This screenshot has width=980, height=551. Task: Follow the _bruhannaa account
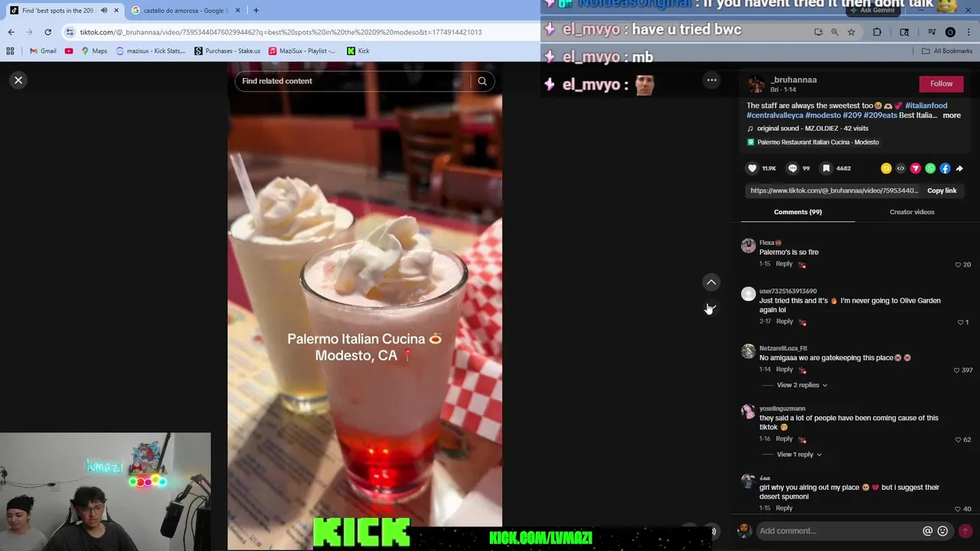tap(941, 83)
